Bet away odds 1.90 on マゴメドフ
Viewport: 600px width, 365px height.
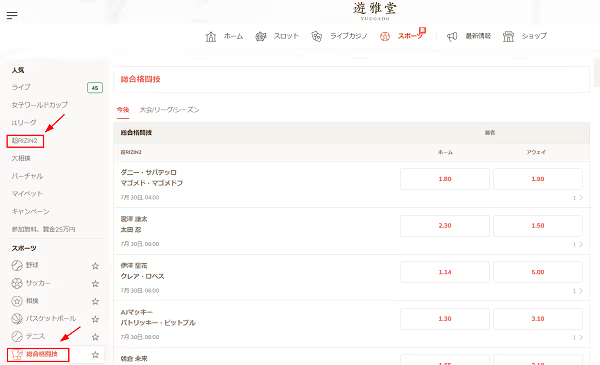click(x=538, y=179)
